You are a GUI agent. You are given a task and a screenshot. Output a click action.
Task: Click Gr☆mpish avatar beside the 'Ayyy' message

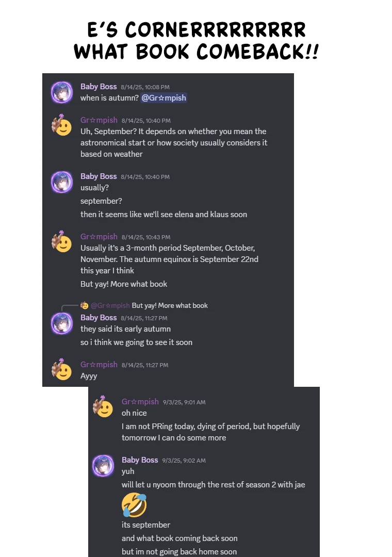click(x=62, y=370)
